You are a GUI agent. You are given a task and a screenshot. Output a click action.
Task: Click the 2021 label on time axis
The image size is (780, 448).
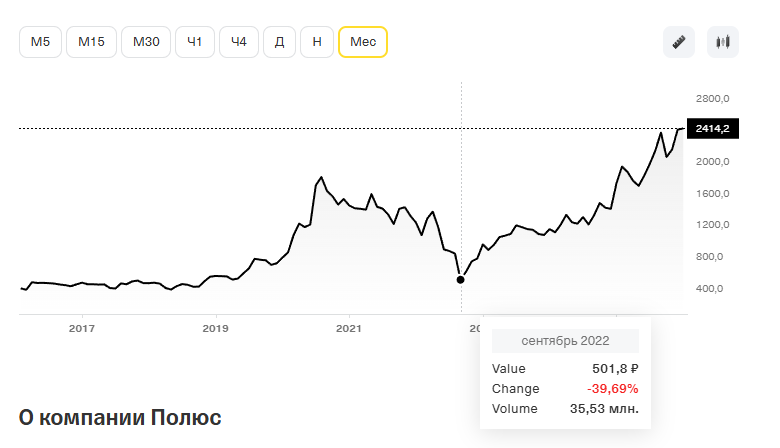348,327
